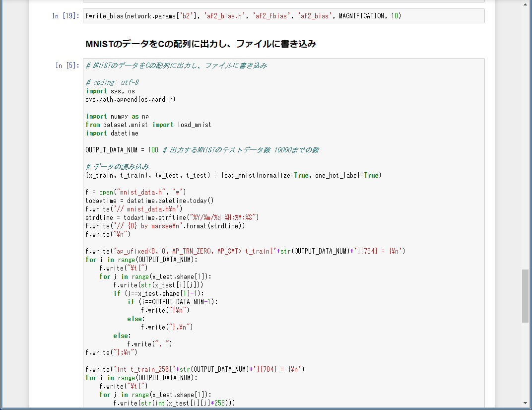Click the 'todaytime = datetime.datetime.today()' line
Viewport: 532px width, 410px height.
pos(150,201)
